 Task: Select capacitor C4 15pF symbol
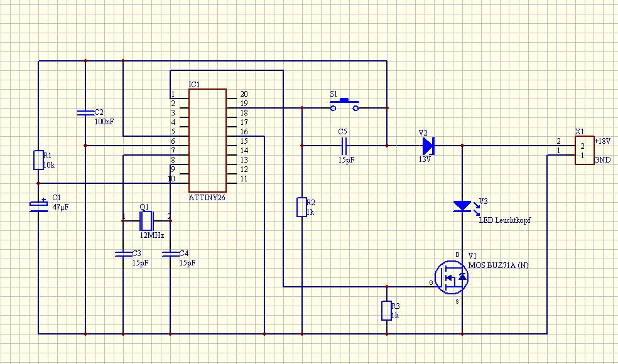point(170,254)
